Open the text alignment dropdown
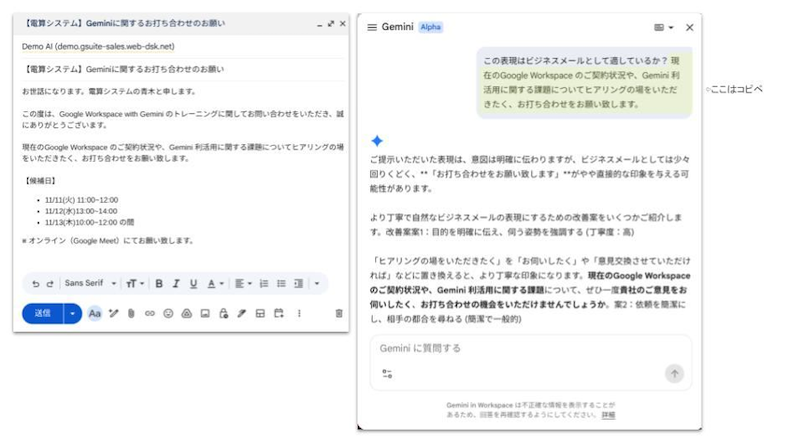The image size is (804, 443). click(x=243, y=284)
